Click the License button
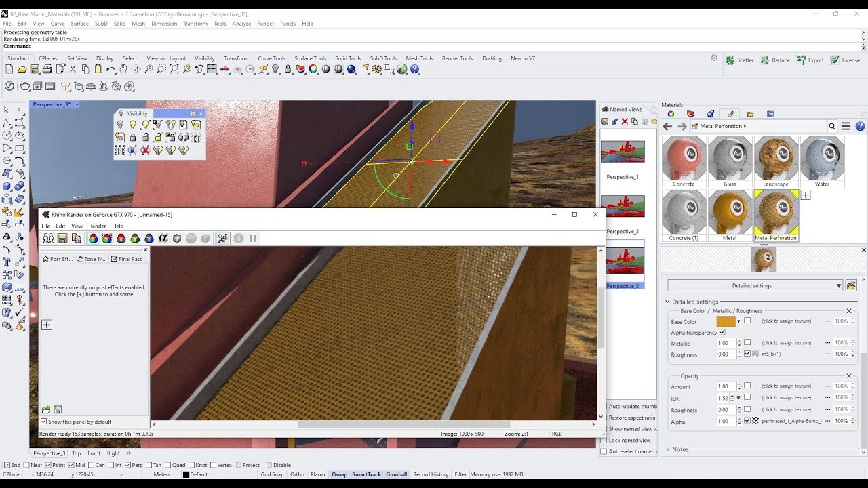 click(845, 60)
